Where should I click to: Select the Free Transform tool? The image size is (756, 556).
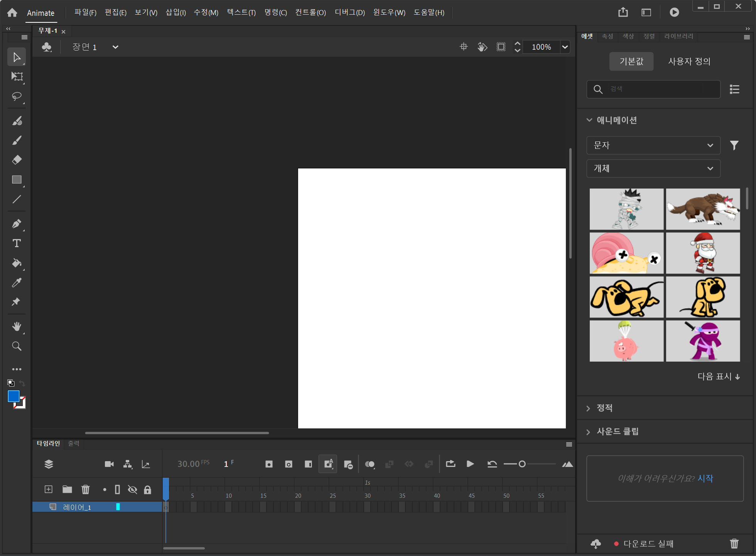click(x=17, y=76)
